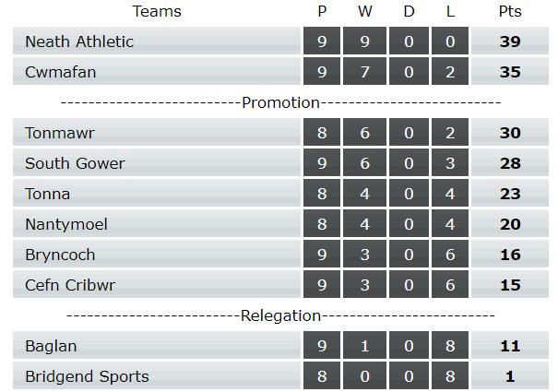Select the Tonmawr team entry

(60, 133)
